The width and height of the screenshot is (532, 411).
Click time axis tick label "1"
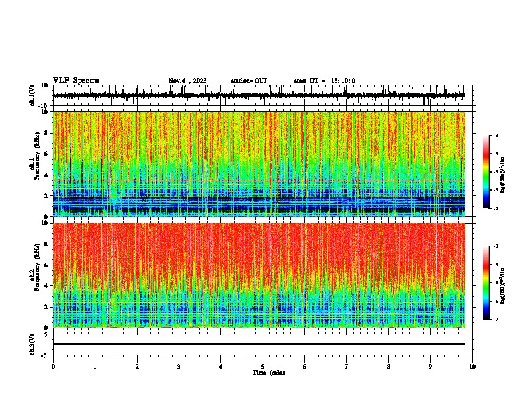pyautogui.click(x=95, y=367)
